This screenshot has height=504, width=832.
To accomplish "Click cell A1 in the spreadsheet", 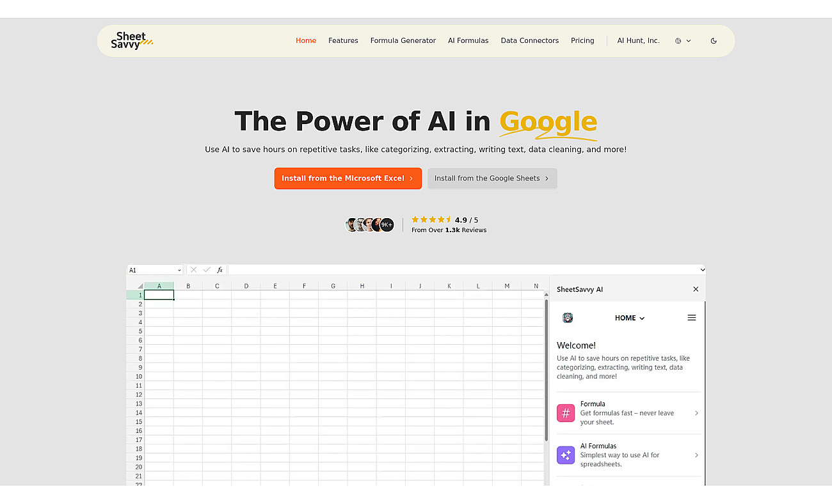I will (159, 295).
